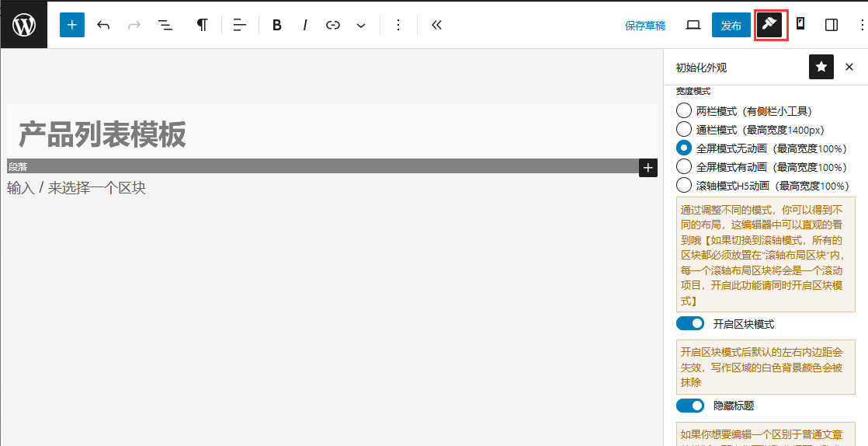Undo the last change
The width and height of the screenshot is (868, 446).
click(x=103, y=25)
